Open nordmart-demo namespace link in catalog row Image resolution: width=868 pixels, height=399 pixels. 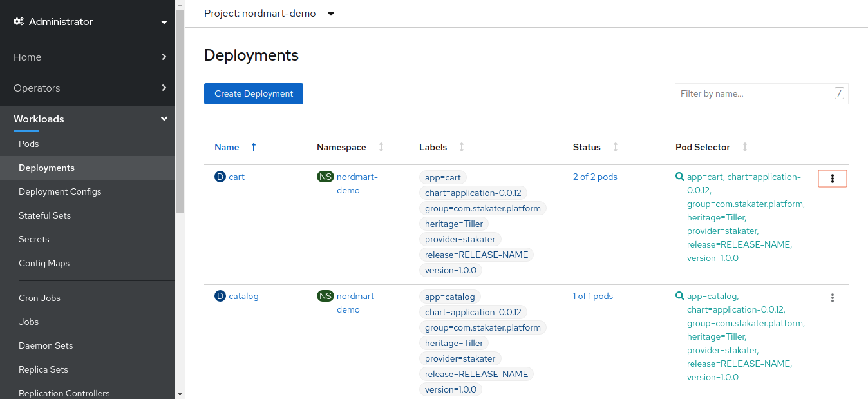coord(357,303)
